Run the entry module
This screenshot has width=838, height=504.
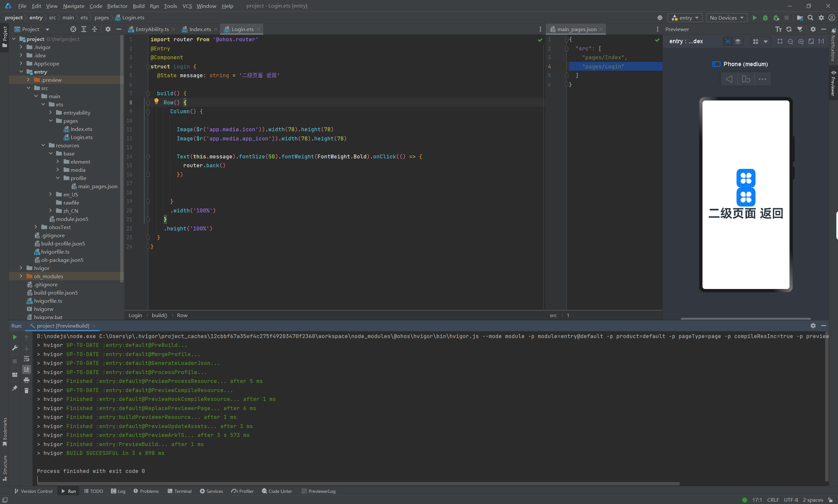coord(755,18)
